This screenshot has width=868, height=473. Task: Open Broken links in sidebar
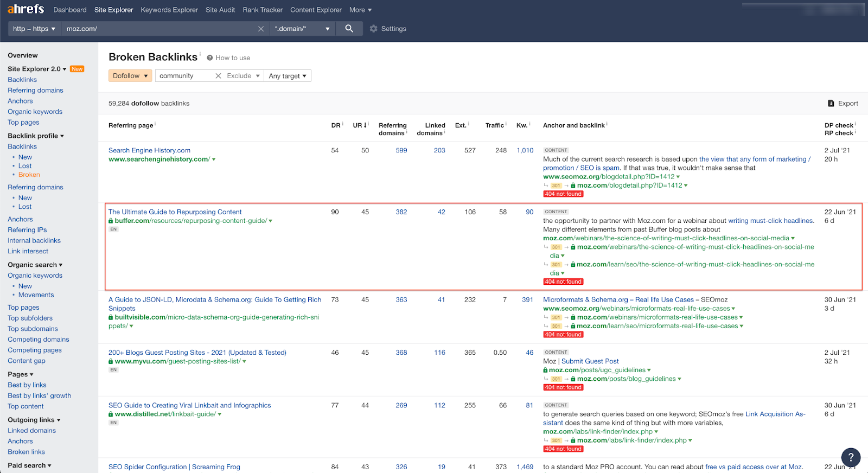[x=26, y=452]
